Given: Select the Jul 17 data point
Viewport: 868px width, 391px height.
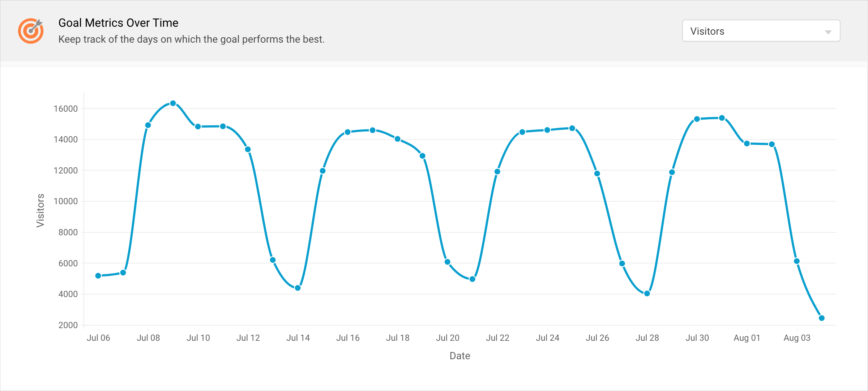Looking at the screenshot, I should (373, 130).
